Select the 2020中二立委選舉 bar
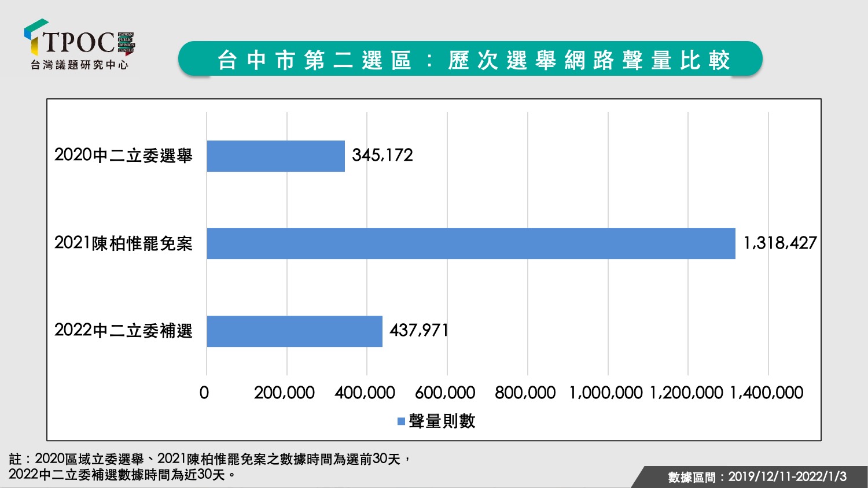 [275, 156]
